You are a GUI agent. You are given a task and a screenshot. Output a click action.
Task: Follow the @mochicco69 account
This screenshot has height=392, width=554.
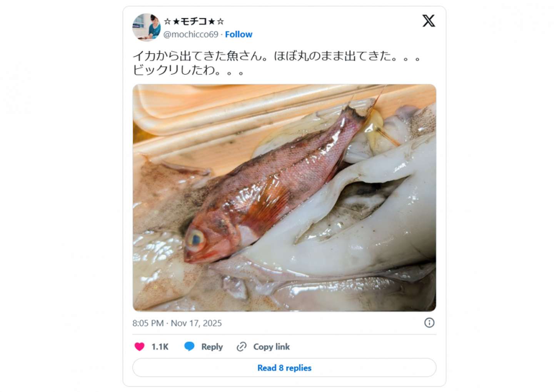click(239, 34)
